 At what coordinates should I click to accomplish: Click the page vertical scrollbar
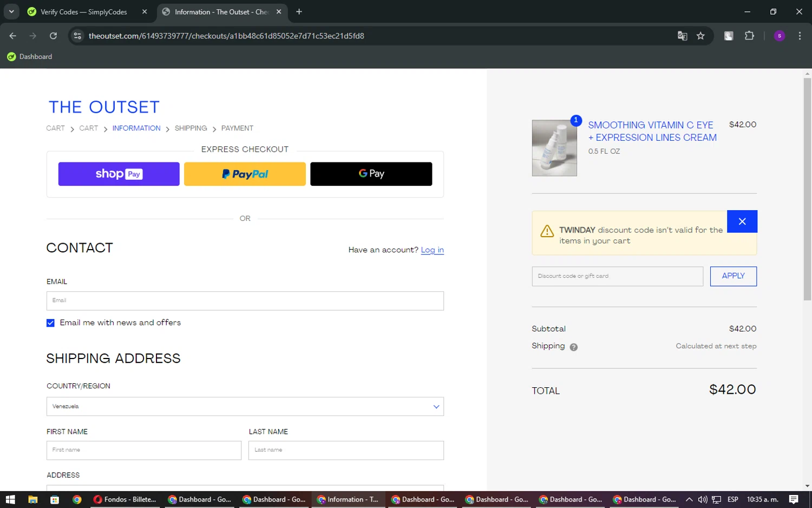[807, 188]
